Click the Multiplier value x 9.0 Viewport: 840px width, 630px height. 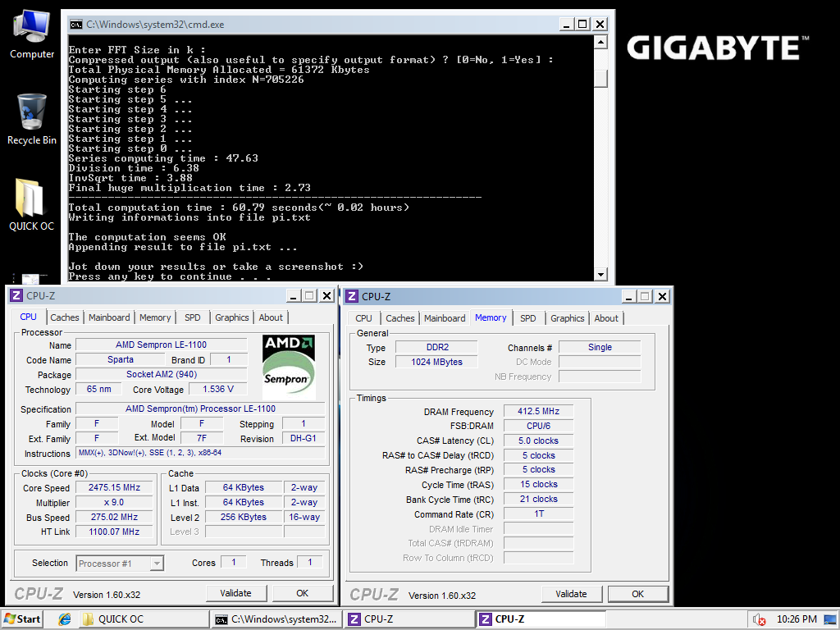pos(114,503)
